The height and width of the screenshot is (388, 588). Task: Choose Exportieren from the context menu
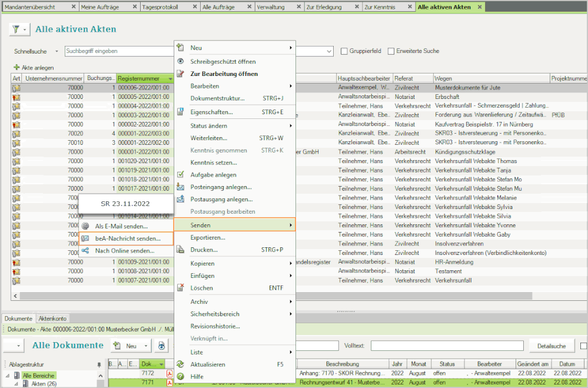pyautogui.click(x=208, y=237)
